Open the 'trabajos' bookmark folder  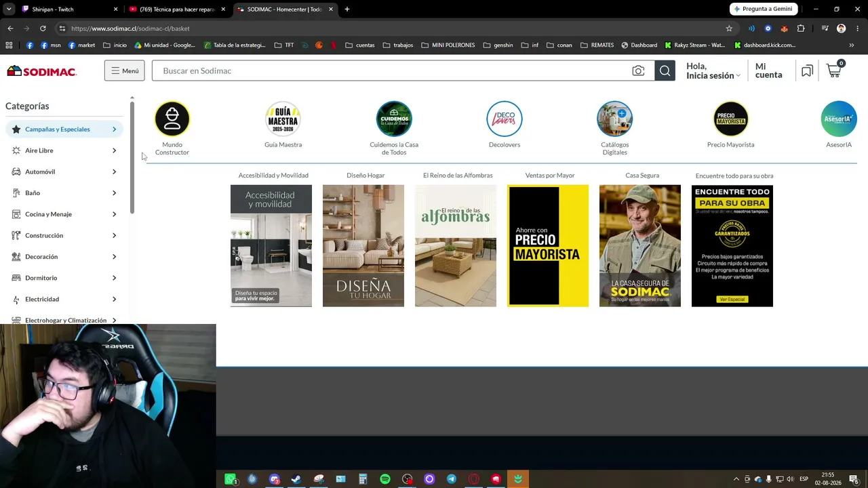click(398, 45)
